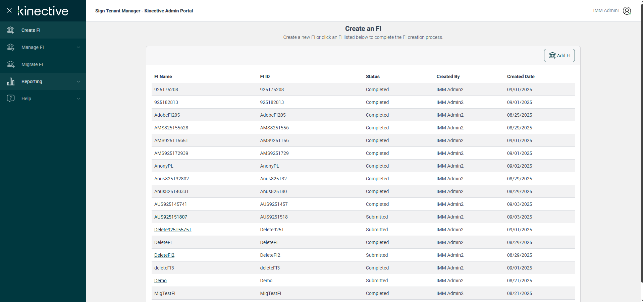
Task: Click the Create FI bank icon
Action: [11, 30]
